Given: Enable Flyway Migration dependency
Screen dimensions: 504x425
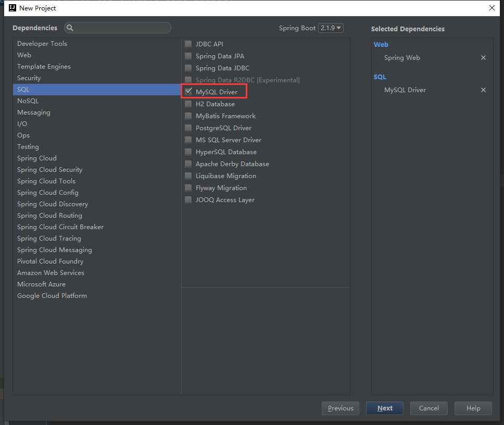Looking at the screenshot, I should pos(188,187).
